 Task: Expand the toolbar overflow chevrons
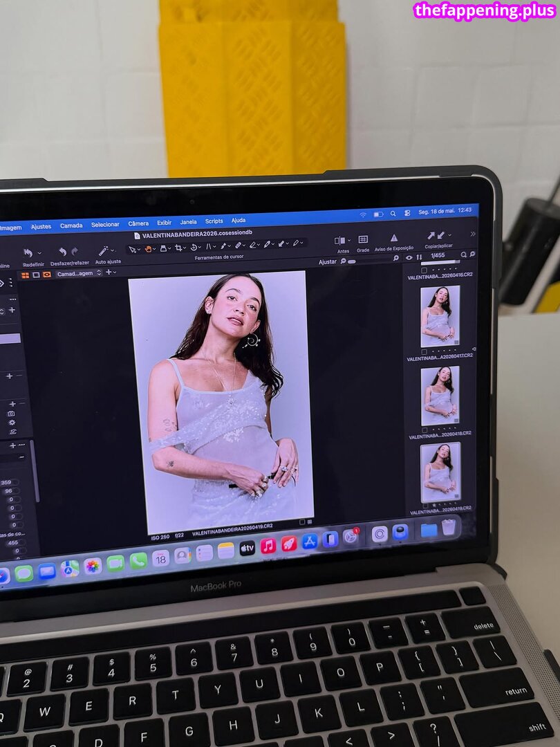(x=472, y=234)
